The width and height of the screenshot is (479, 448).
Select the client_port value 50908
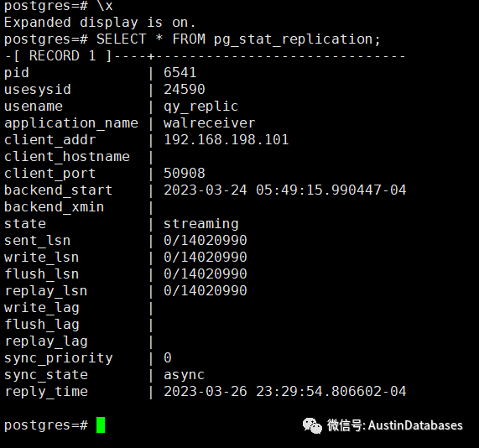pos(185,174)
